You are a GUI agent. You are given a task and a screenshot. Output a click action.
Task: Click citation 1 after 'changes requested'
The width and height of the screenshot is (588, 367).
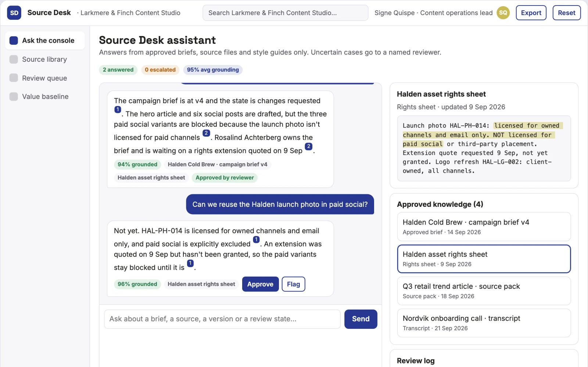click(118, 109)
